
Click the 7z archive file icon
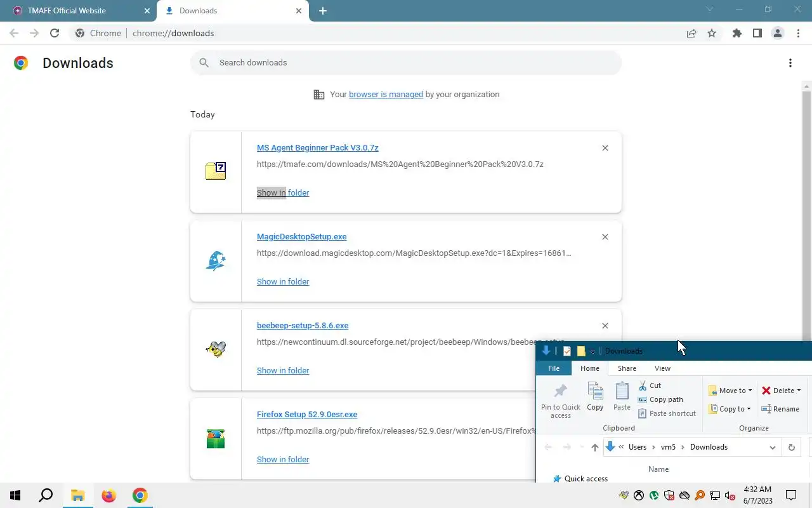click(x=216, y=171)
